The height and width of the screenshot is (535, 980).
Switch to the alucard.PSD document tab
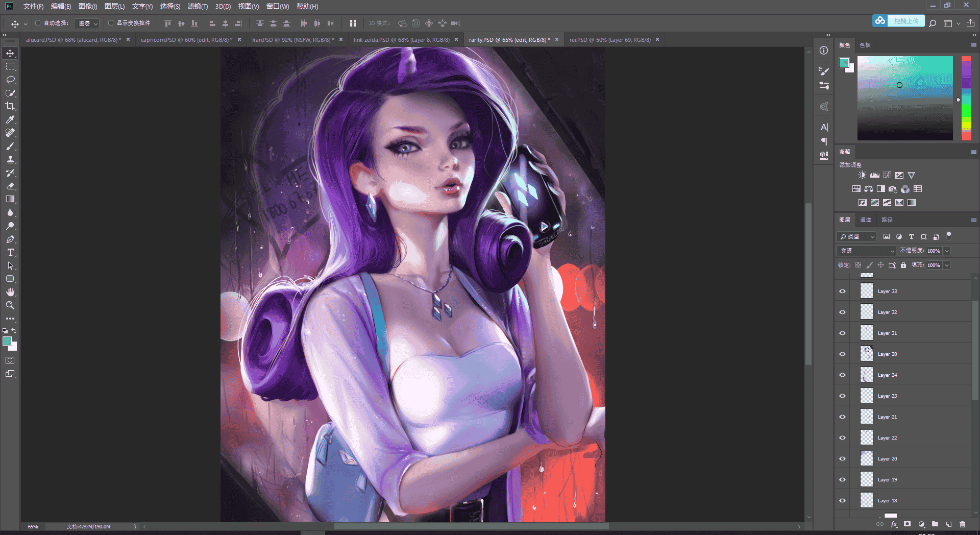coord(73,39)
